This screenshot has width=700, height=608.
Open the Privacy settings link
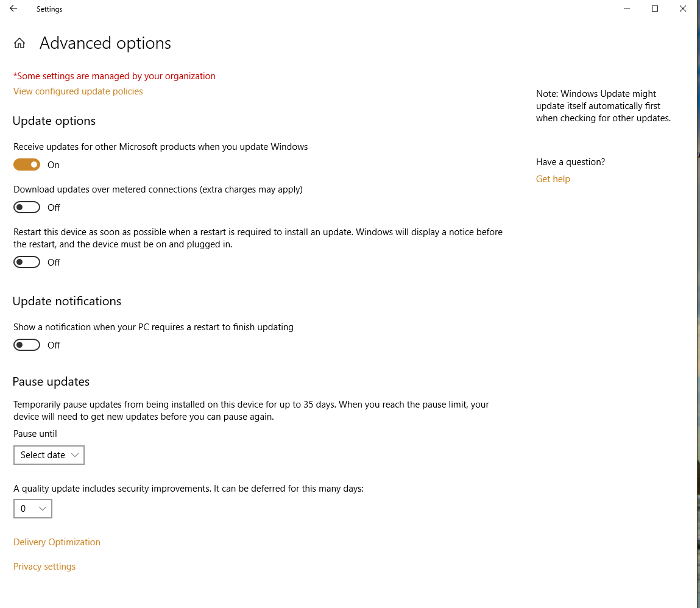[x=44, y=567]
